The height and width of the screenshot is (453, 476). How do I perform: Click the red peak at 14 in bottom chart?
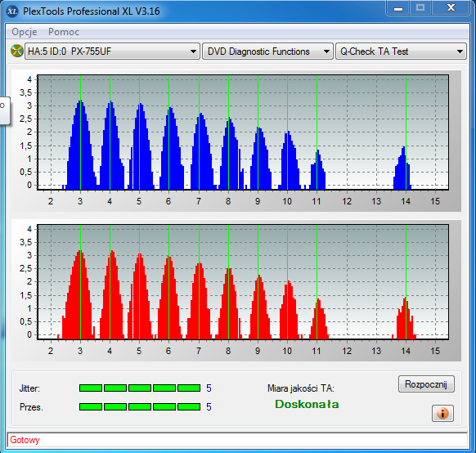406,318
